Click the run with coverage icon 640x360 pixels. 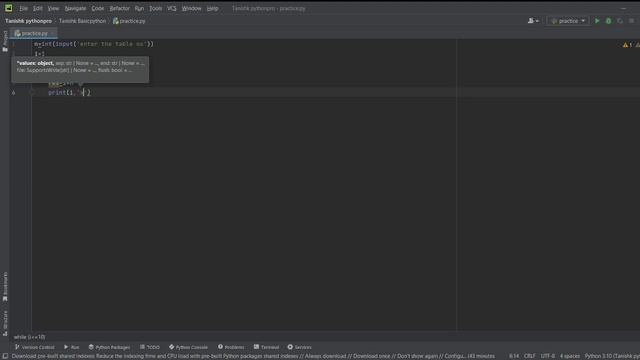click(620, 21)
